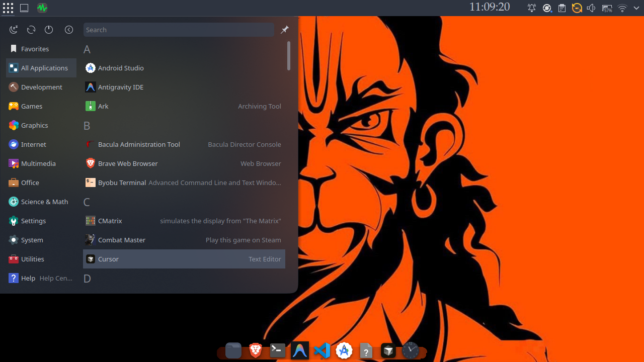Jump to section letter C header
The image size is (644, 362).
pyautogui.click(x=87, y=202)
